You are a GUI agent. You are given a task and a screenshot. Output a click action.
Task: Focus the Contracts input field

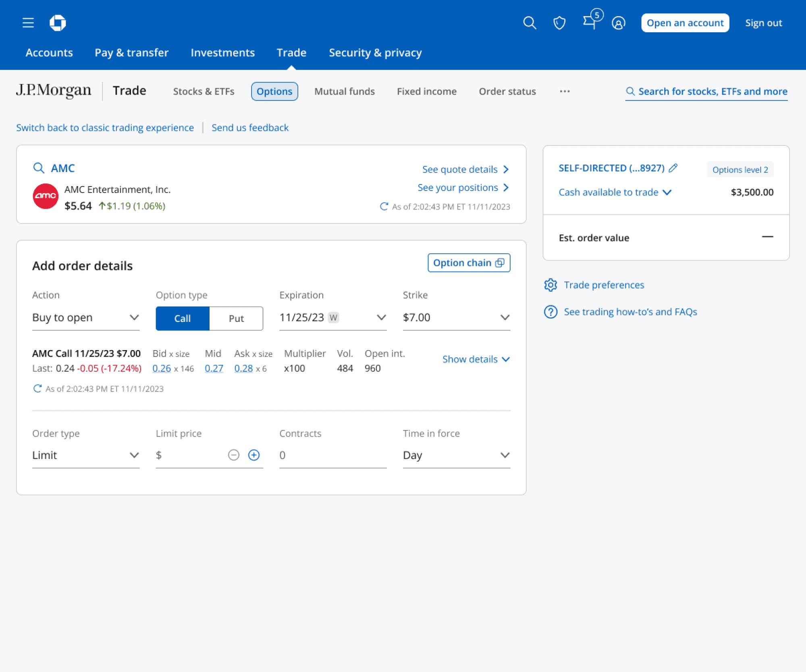(333, 455)
